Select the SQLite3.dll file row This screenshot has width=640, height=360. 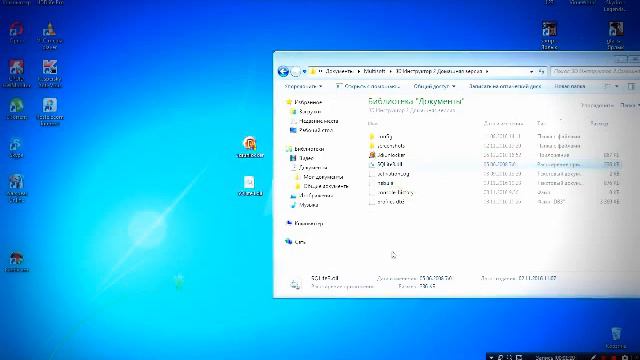pyautogui.click(x=494, y=164)
